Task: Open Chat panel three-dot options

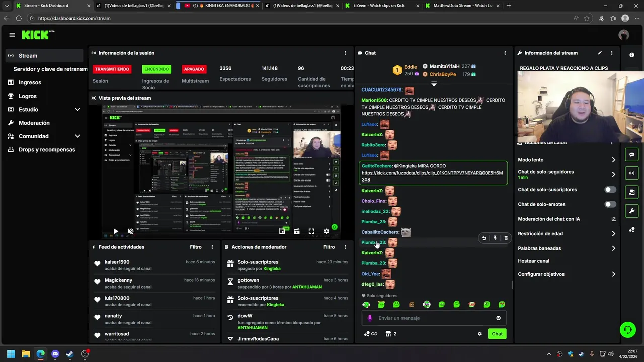Action: tap(505, 53)
